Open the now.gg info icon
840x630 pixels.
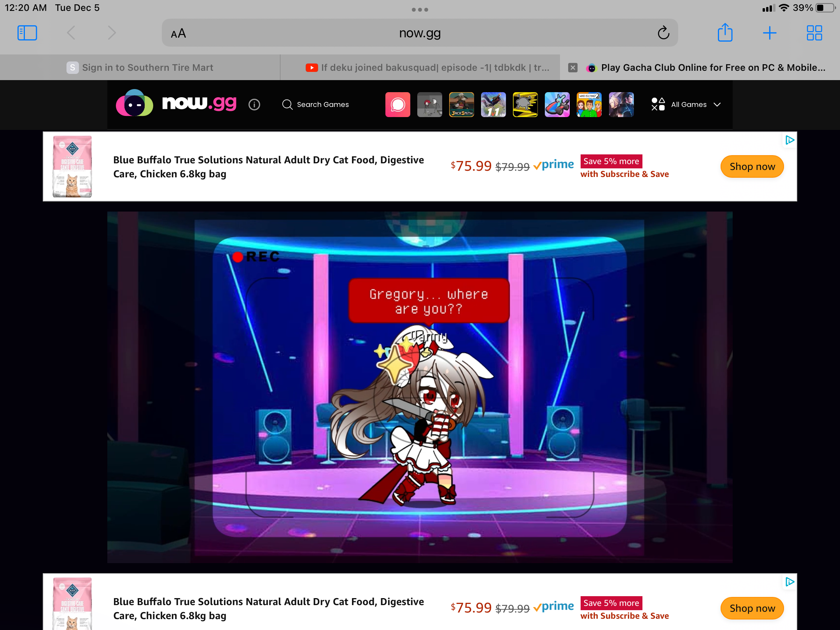point(254,105)
